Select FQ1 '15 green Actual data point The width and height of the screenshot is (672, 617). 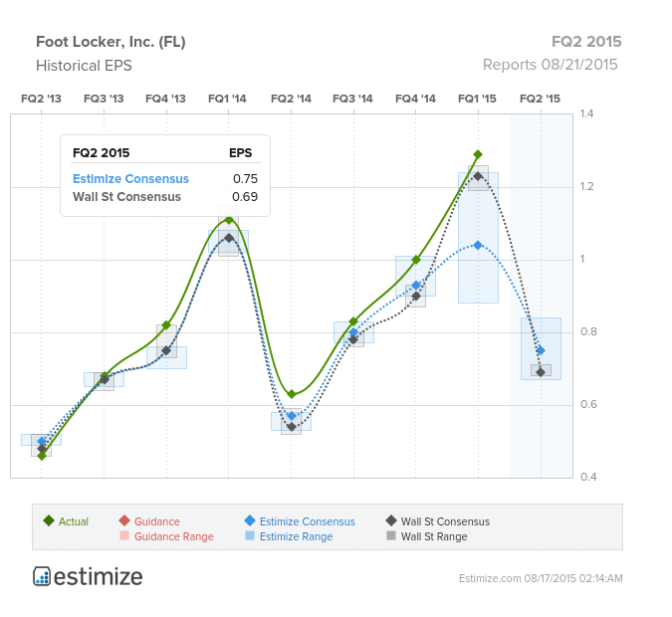478,154
